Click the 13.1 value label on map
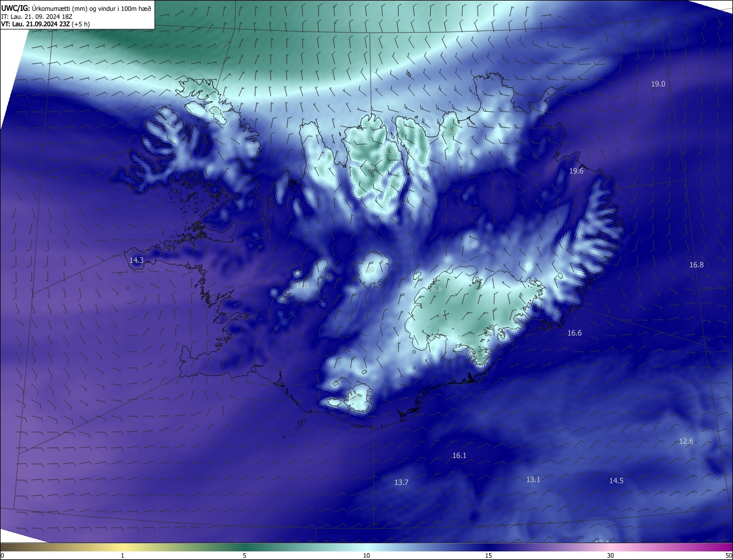The width and height of the screenshot is (733, 560). pos(533,480)
